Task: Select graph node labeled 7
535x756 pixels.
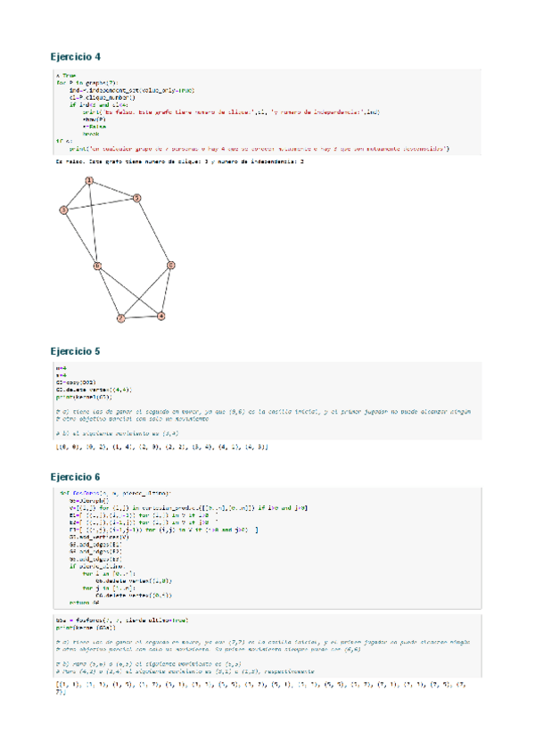Action: point(120,317)
